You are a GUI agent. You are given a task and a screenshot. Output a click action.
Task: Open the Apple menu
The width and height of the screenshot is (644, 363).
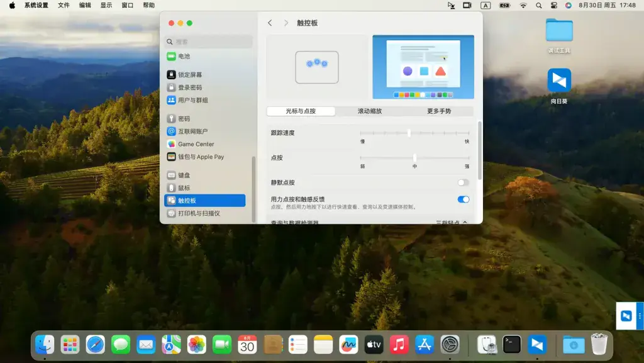point(12,5)
